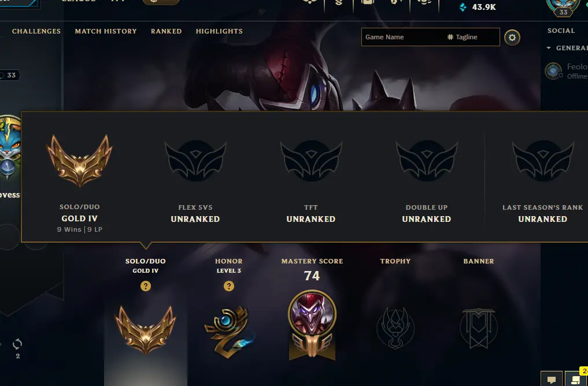Click the Blue Essence 43.9K currency icon
The image size is (588, 386).
point(463,7)
